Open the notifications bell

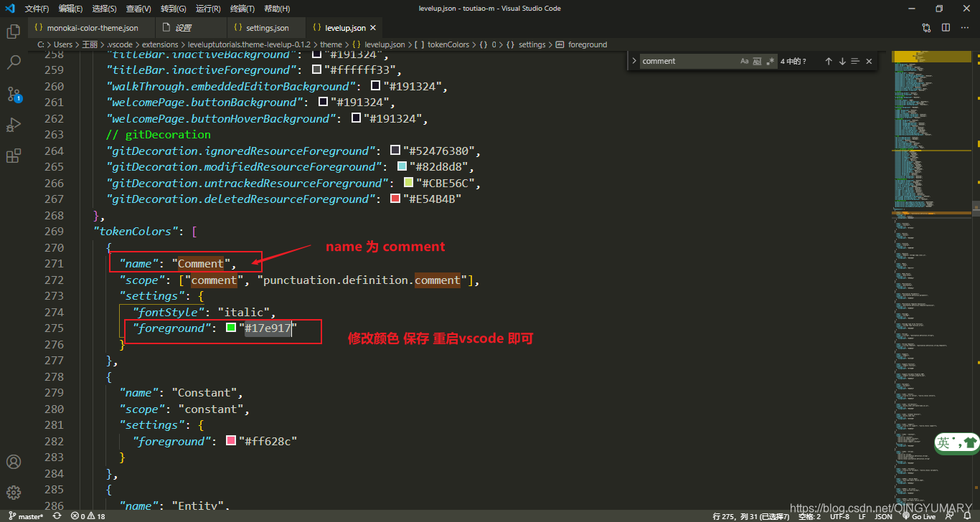click(x=967, y=516)
